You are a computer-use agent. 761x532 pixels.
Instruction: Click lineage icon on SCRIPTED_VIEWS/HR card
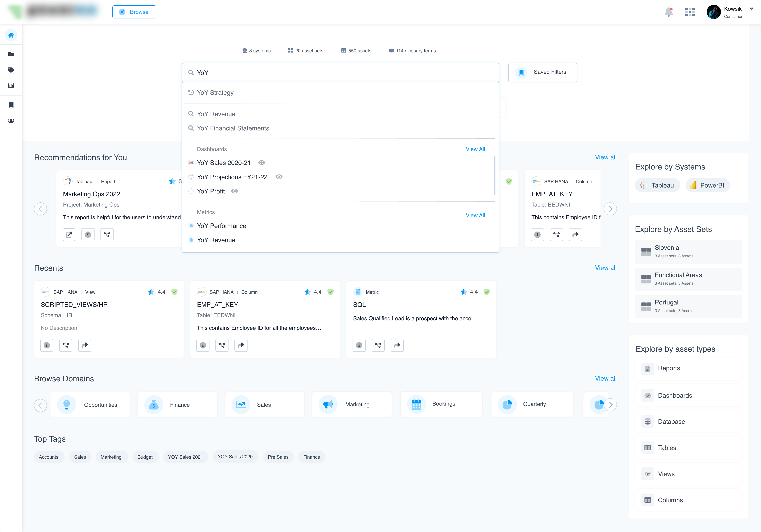pos(66,345)
